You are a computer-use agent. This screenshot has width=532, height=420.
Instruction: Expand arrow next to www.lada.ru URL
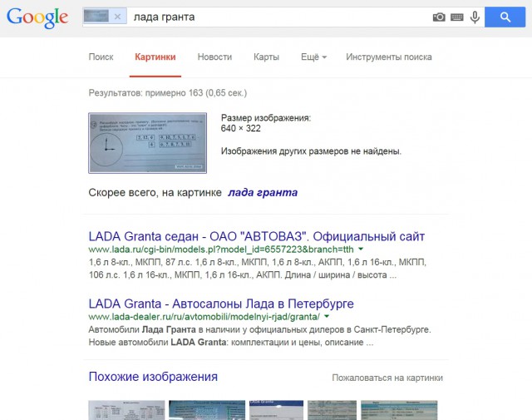coord(361,249)
